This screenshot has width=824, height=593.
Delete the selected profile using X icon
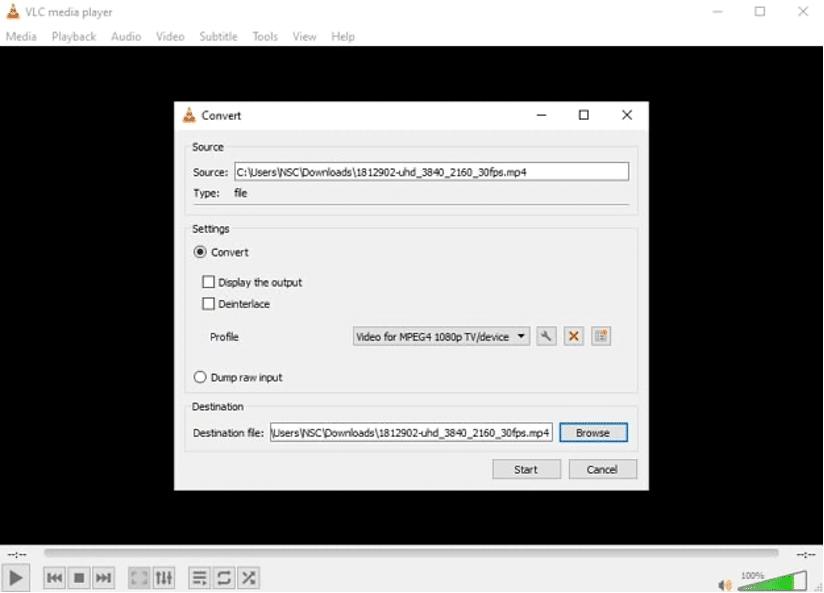[x=572, y=336]
